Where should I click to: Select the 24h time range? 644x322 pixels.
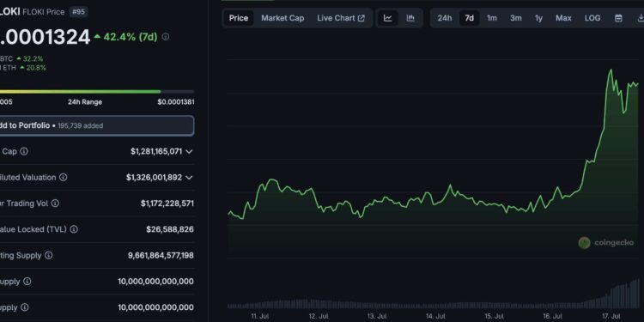(x=445, y=18)
